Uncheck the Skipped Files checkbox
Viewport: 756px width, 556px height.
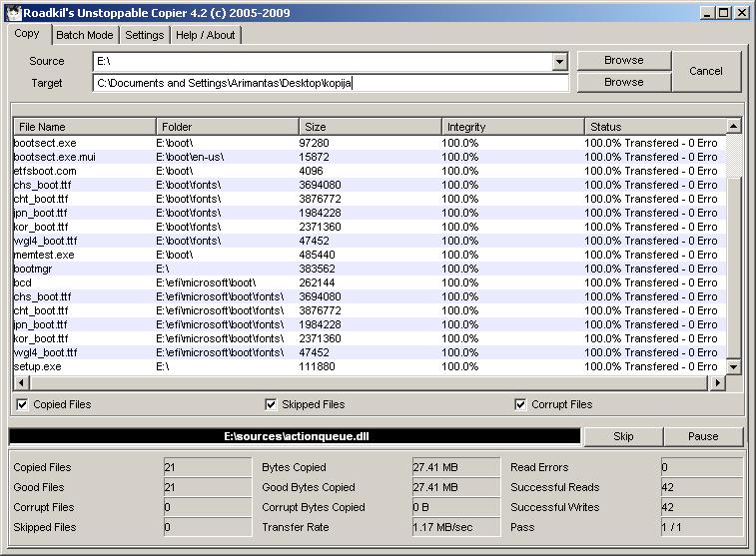[x=271, y=404]
